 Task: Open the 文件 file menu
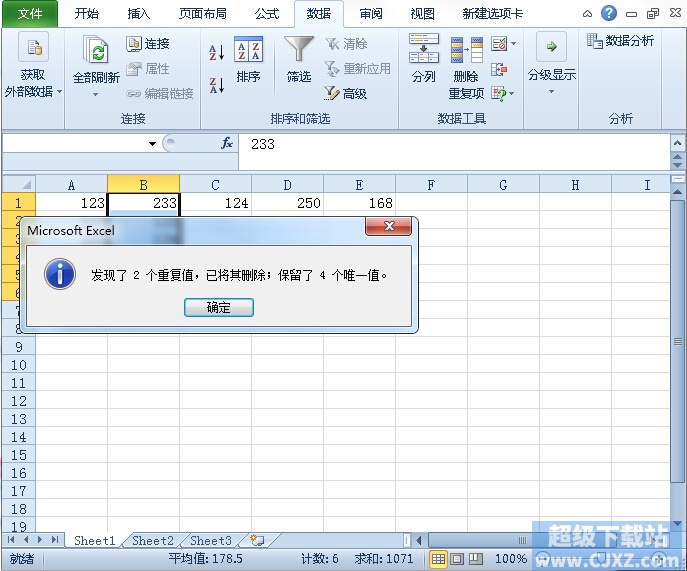30,14
